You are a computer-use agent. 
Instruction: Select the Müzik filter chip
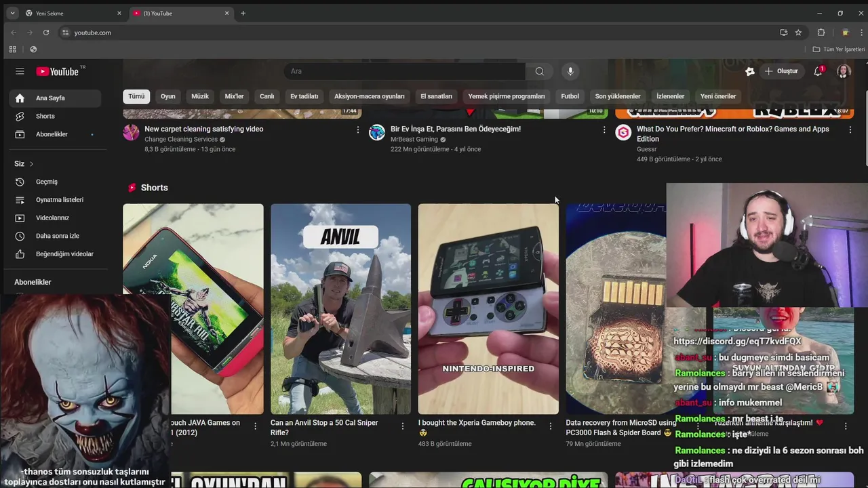pyautogui.click(x=200, y=96)
